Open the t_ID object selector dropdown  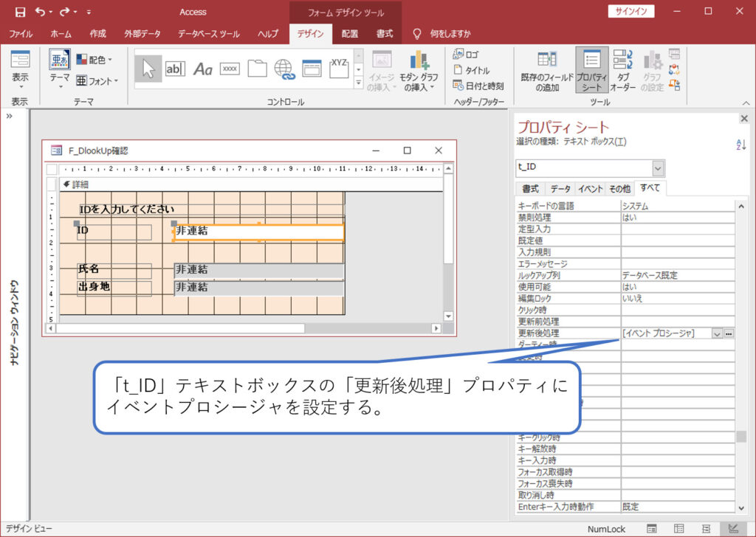658,168
